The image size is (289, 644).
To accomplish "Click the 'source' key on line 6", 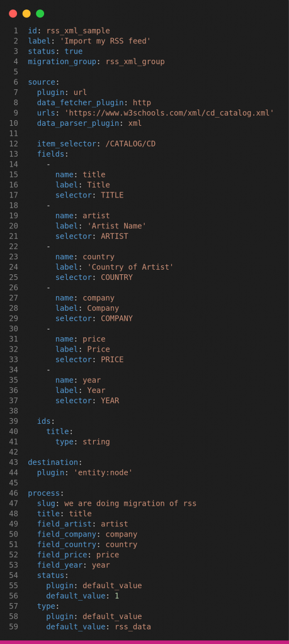I will (42, 82).
